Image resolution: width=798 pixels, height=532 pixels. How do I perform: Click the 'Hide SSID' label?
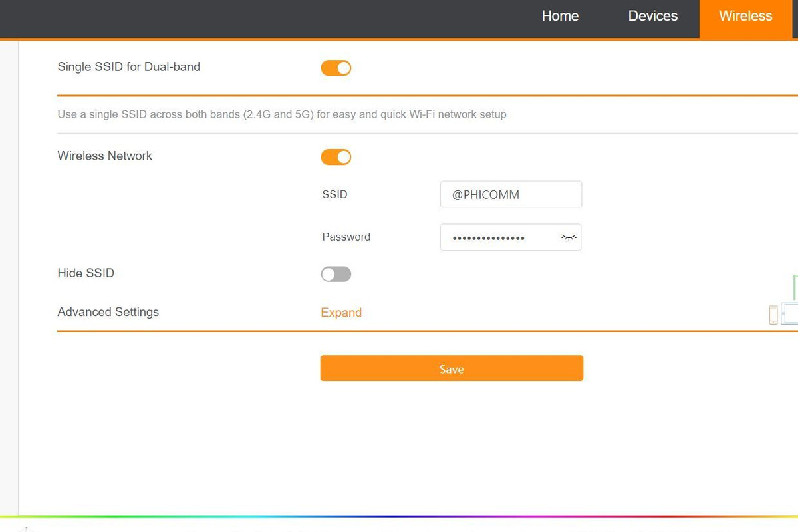86,273
